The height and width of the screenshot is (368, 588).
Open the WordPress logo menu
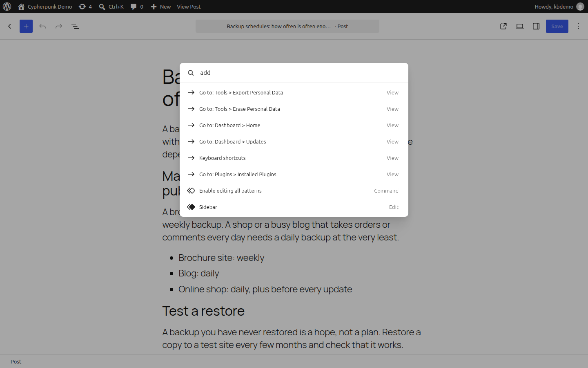point(7,7)
